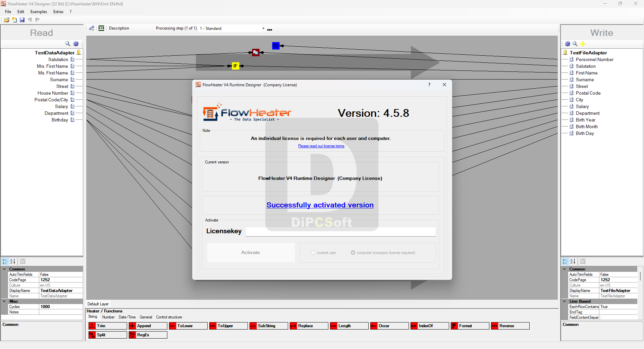Click the field icon beside Read Salutation
The image size is (644, 349).
point(72,59)
